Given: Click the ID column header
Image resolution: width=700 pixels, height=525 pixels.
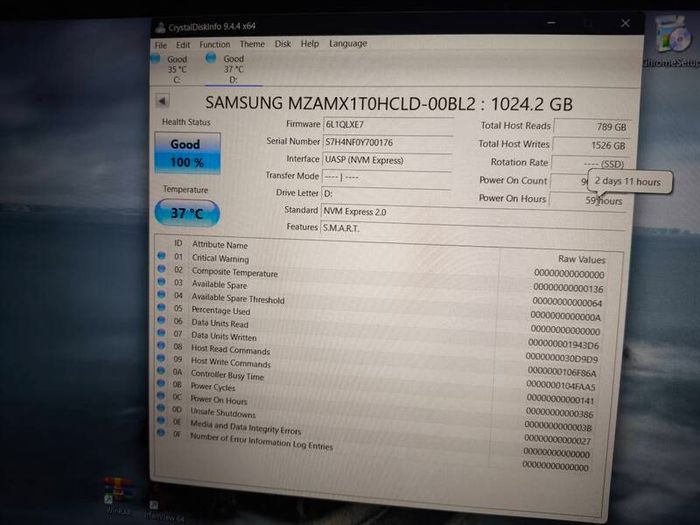Looking at the screenshot, I should (x=178, y=243).
